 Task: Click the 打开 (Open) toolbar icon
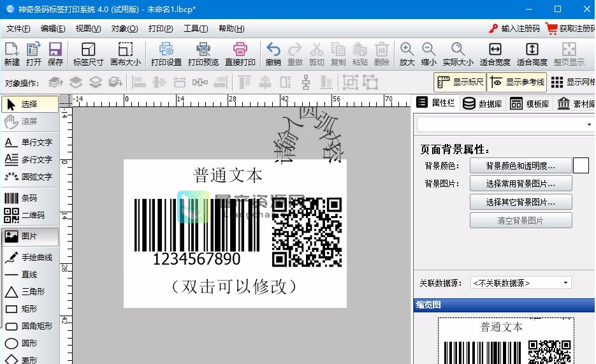tap(33, 54)
